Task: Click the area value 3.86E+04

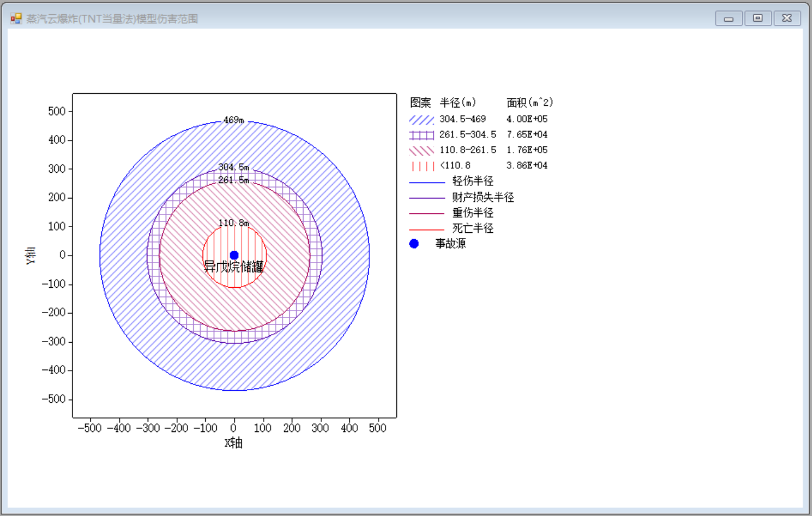Action: click(x=527, y=165)
